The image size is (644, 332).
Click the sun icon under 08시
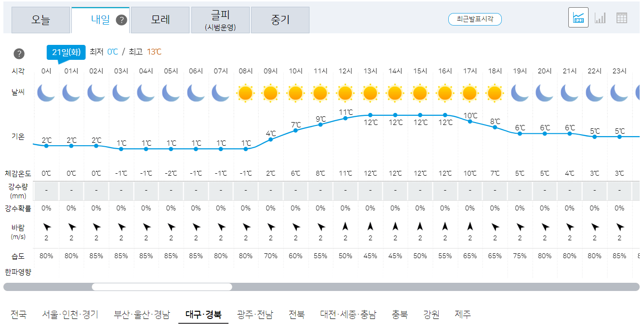click(246, 94)
